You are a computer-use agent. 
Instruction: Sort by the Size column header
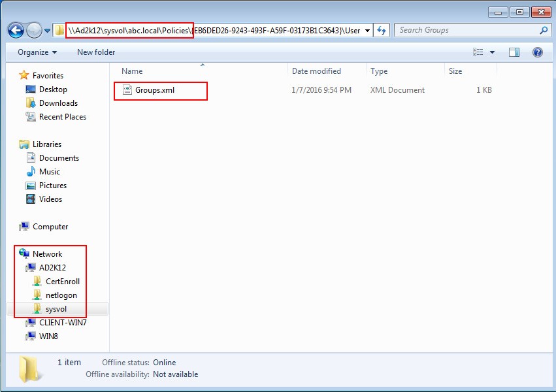coord(455,71)
